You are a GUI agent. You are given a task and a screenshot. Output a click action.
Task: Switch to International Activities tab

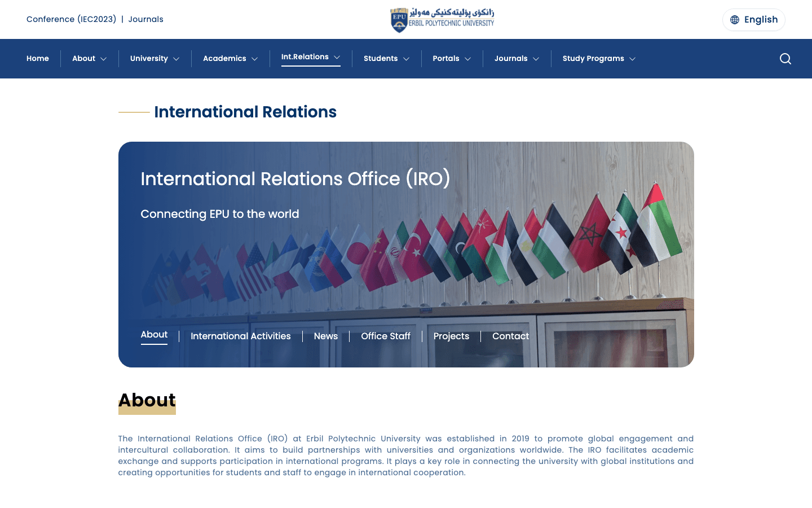tap(241, 336)
